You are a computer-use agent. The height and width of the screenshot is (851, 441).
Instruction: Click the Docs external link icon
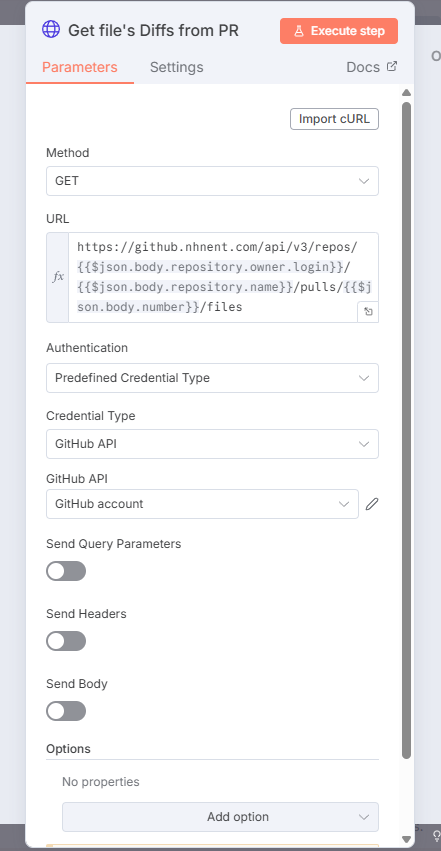[392, 66]
